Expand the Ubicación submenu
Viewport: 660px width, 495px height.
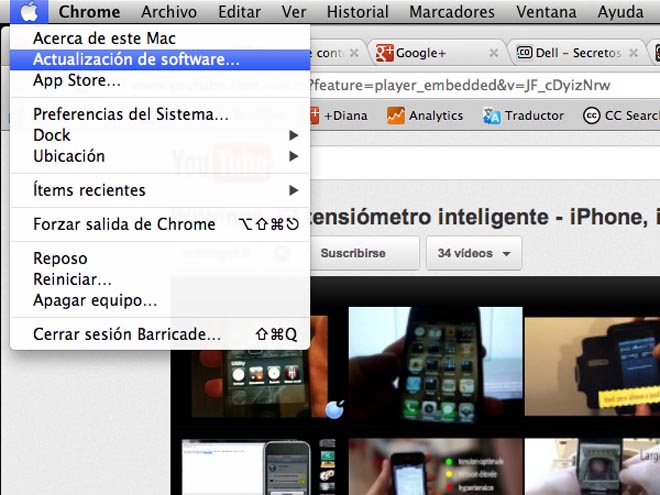pyautogui.click(x=294, y=156)
